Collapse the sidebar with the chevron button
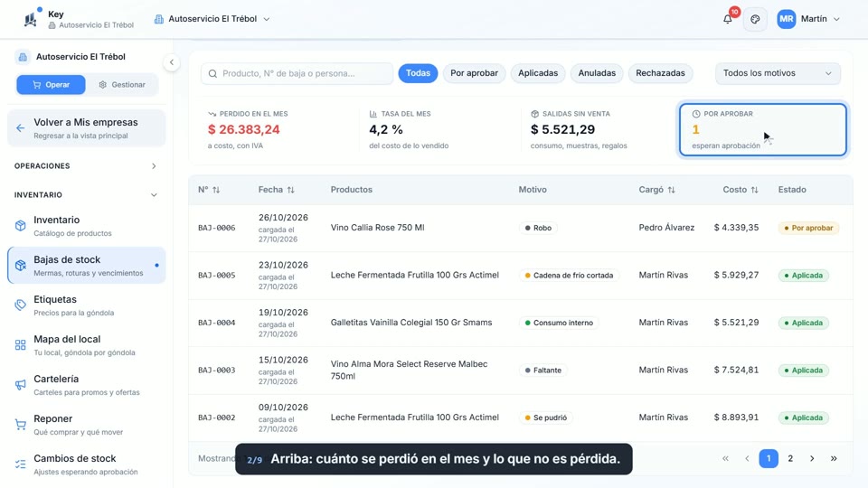The height and width of the screenshot is (488, 868). click(172, 62)
